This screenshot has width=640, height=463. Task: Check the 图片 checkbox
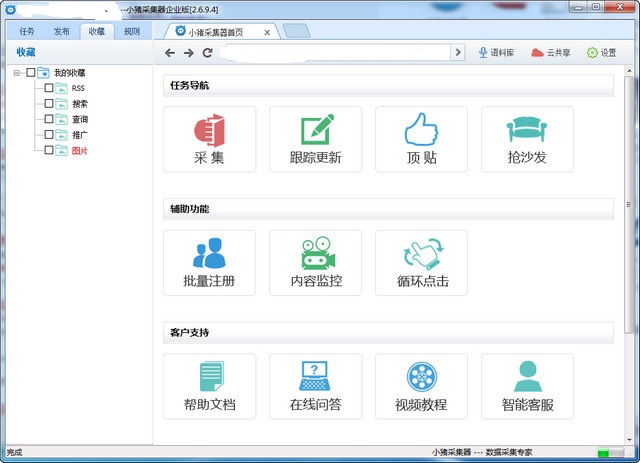click(49, 150)
